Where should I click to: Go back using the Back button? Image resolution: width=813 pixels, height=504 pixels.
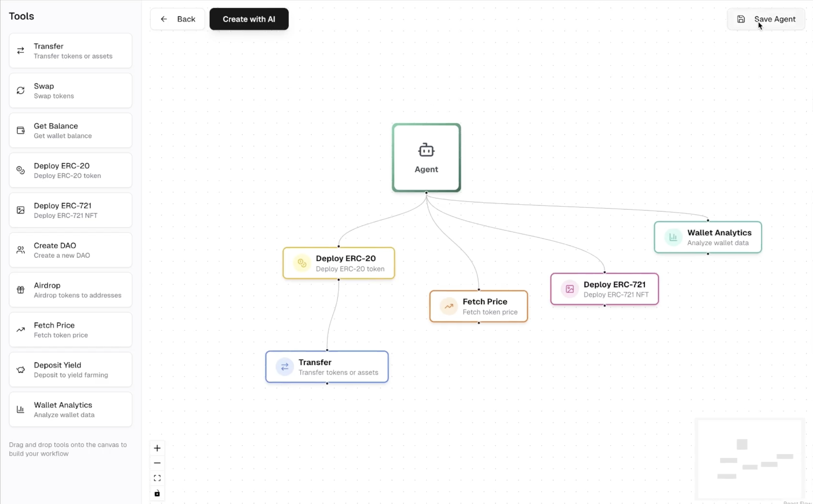pos(177,19)
